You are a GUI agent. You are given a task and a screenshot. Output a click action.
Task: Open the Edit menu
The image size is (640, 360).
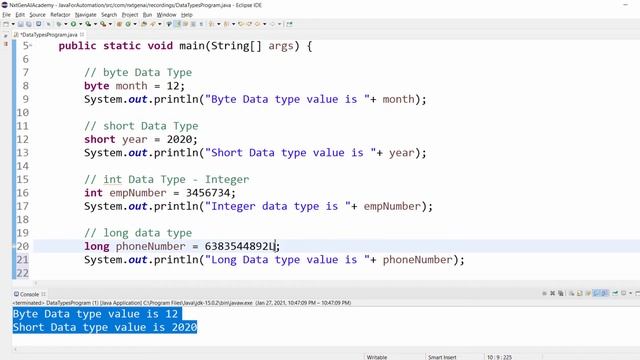pos(20,15)
